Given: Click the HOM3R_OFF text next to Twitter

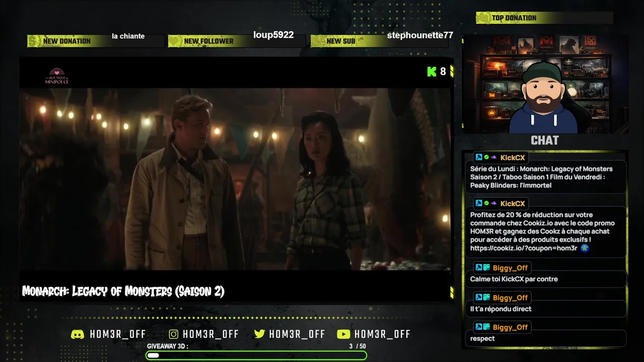Looking at the screenshot, I should (297, 334).
